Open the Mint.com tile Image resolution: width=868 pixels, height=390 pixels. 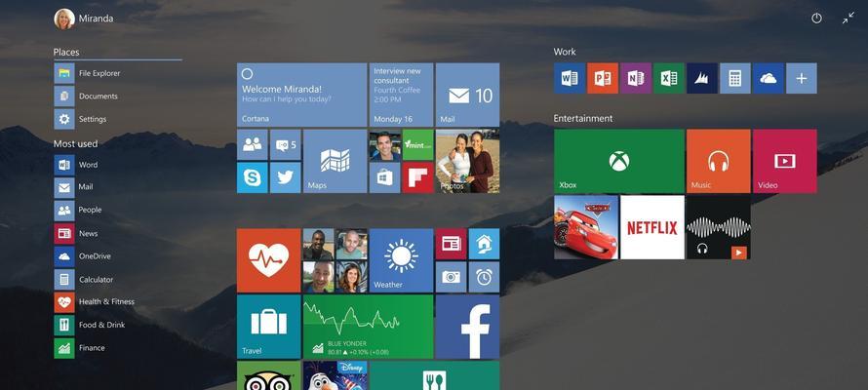(x=418, y=144)
